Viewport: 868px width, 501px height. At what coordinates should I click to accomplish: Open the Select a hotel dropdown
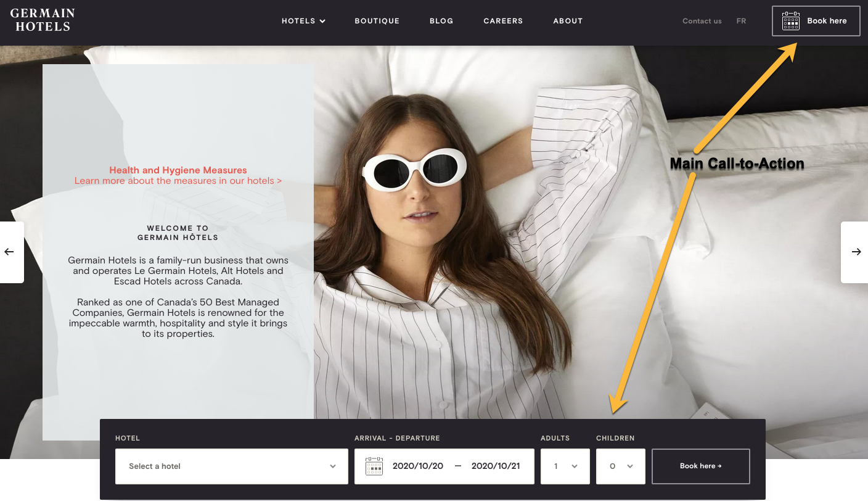coord(232,466)
